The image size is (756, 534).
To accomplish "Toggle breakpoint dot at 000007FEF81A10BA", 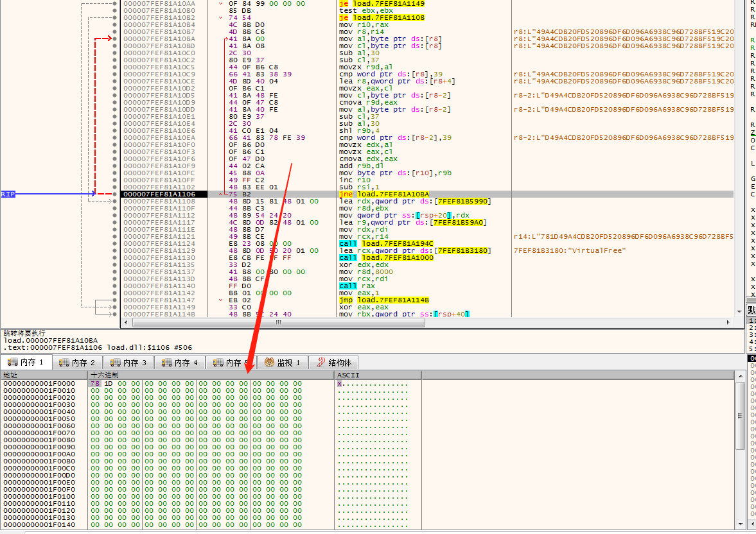I will tap(114, 39).
